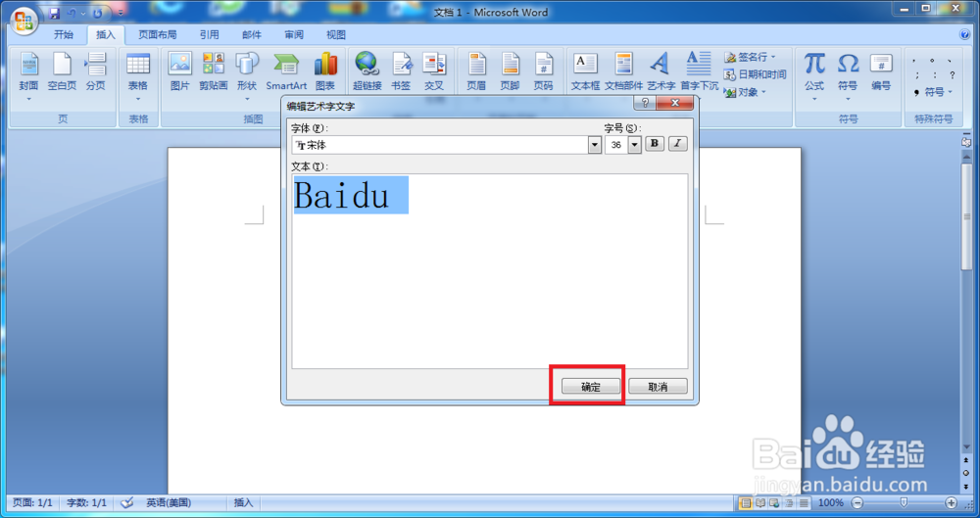Click spelling check status bar icon
This screenshot has height=518, width=980.
126,502
